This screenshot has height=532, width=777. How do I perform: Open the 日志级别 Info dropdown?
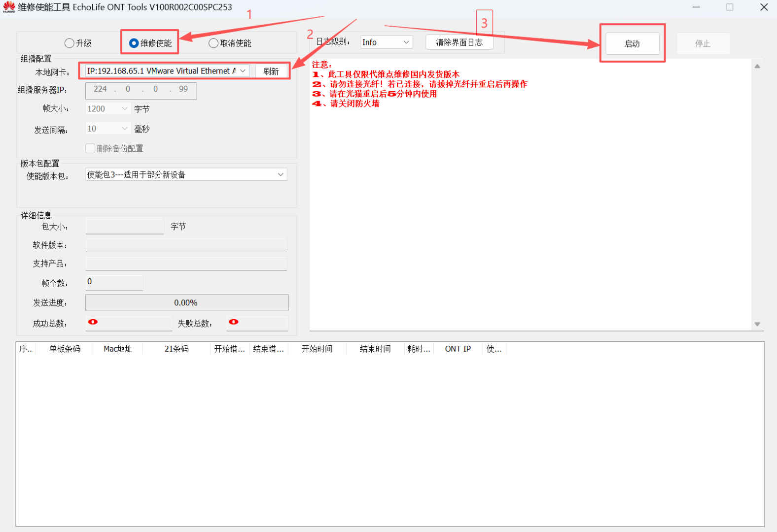tap(386, 42)
